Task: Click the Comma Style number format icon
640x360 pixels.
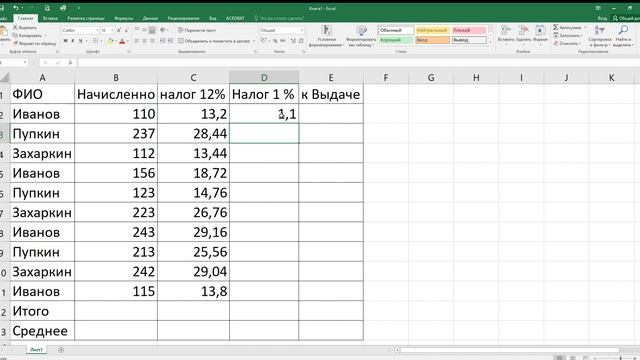Action: point(282,41)
